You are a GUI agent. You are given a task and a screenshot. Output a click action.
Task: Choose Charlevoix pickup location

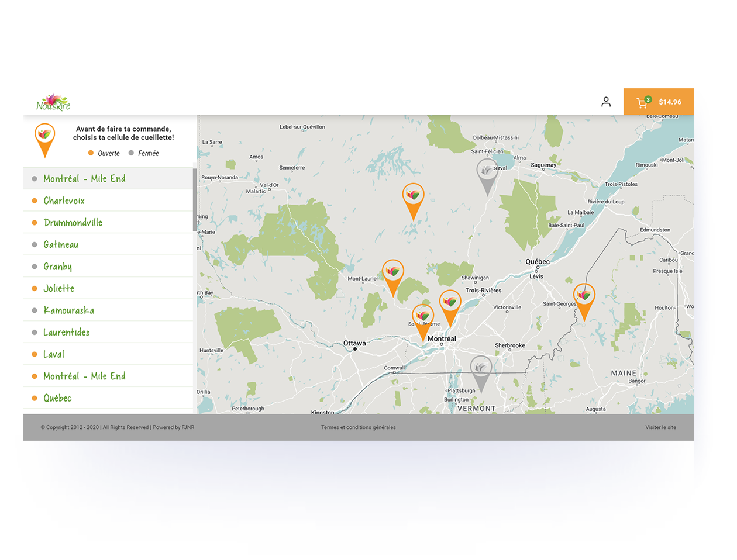(108, 201)
